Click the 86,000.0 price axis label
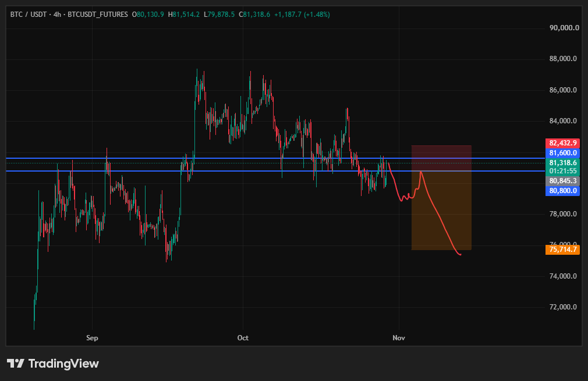Viewport: 588px width, 381px height. (563, 90)
